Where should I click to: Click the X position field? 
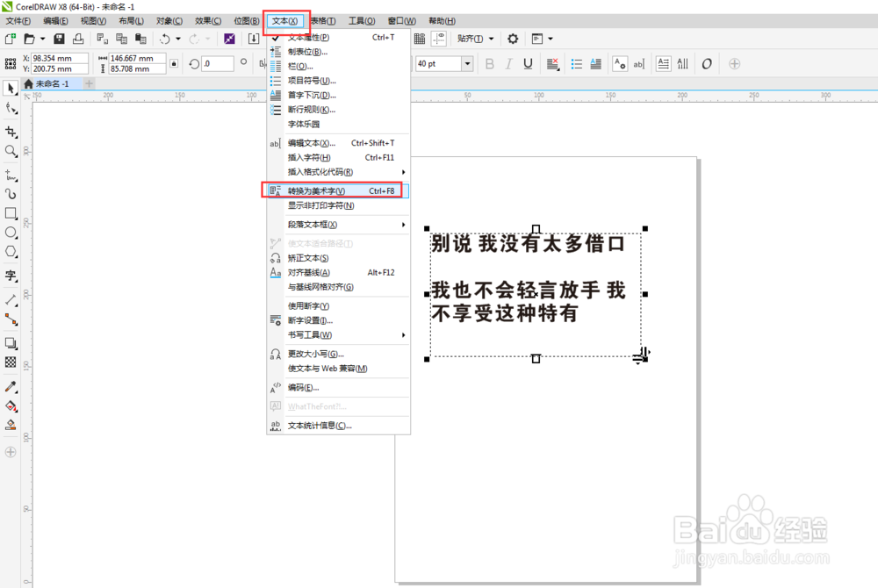tap(60, 58)
